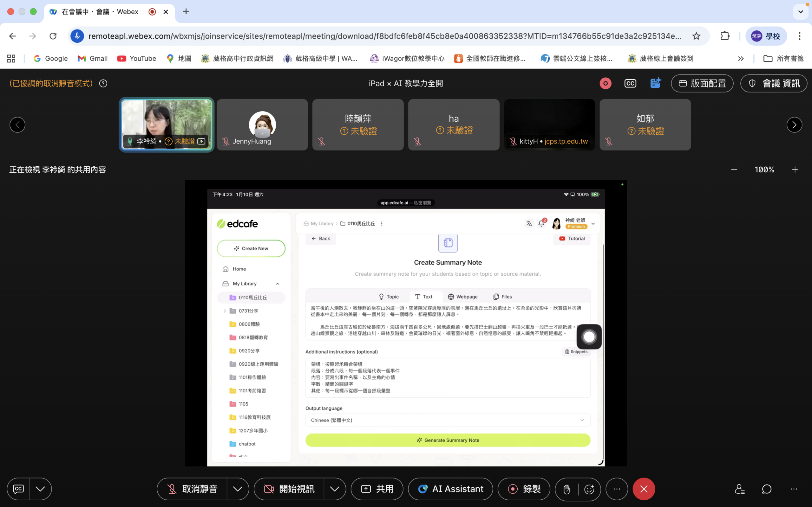Zoom in shared content with plus button
This screenshot has width=812, height=507.
(795, 170)
